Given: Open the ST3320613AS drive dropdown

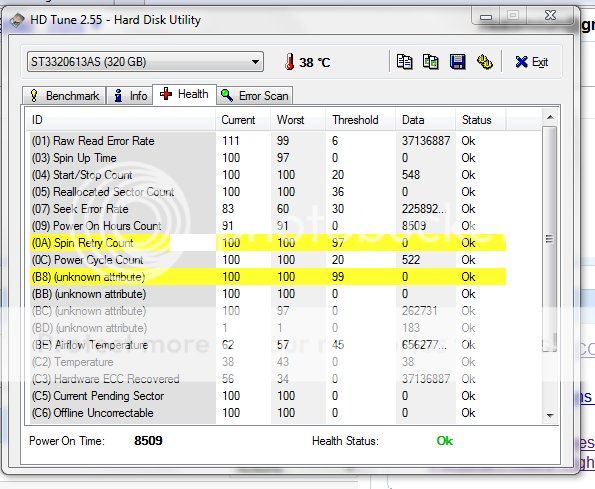Looking at the screenshot, I should click(x=145, y=62).
